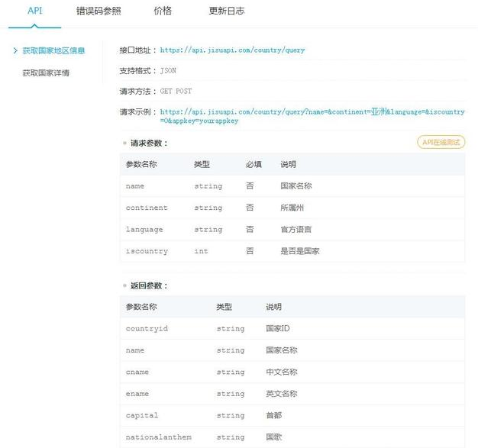
Task: Click the chevron beside 获取国家地区信息
Action: [x=15, y=50]
